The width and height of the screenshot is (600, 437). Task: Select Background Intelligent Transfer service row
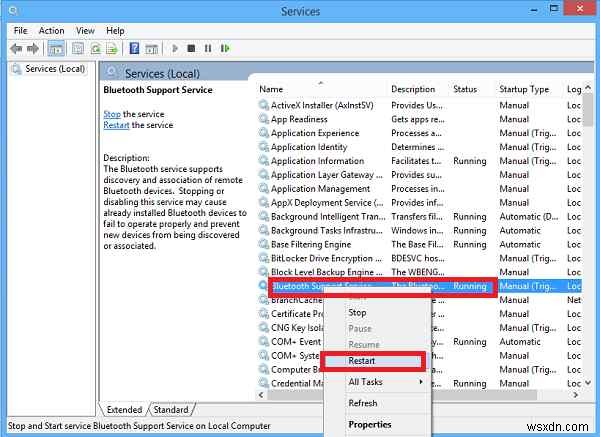pyautogui.click(x=420, y=217)
